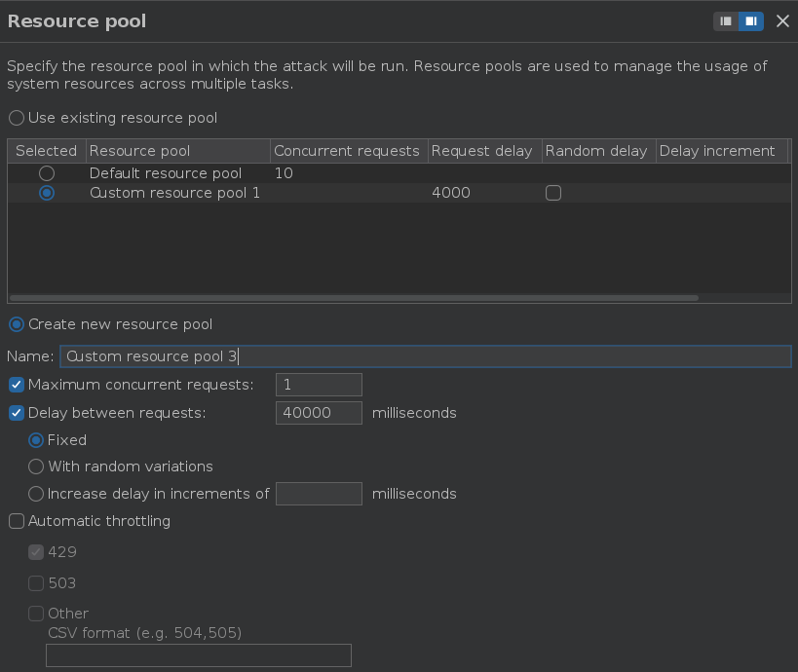Toggle Random delay checkbox for Custom pool
Viewport: 798px width, 672px height.
click(553, 193)
